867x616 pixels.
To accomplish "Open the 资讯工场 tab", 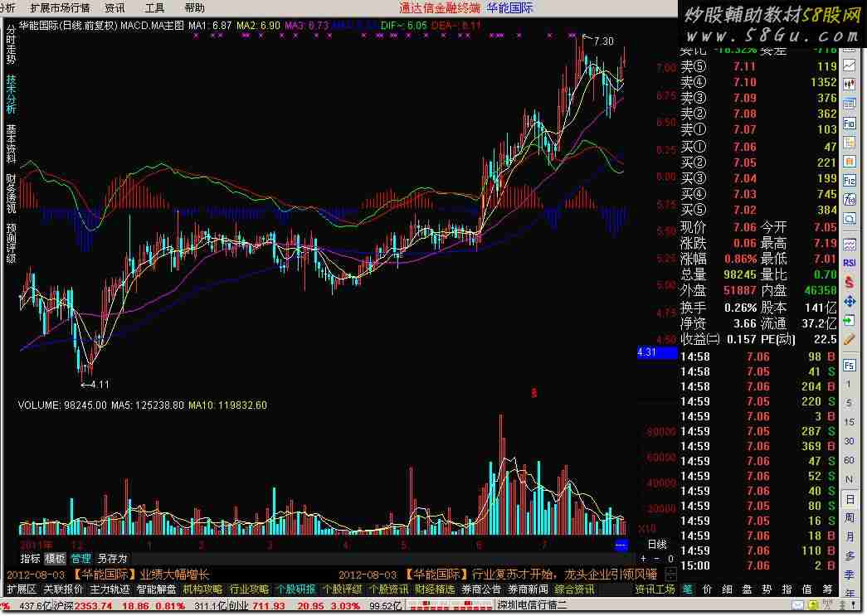I will [x=655, y=590].
